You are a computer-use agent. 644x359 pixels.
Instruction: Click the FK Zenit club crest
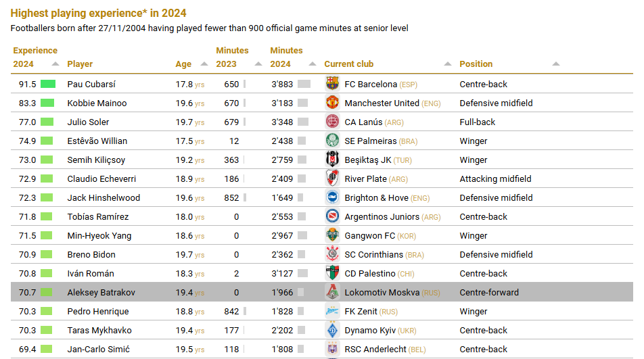click(x=331, y=311)
